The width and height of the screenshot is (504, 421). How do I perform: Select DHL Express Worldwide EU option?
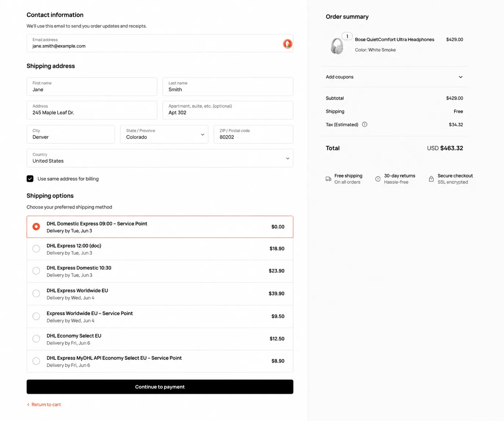click(x=160, y=294)
